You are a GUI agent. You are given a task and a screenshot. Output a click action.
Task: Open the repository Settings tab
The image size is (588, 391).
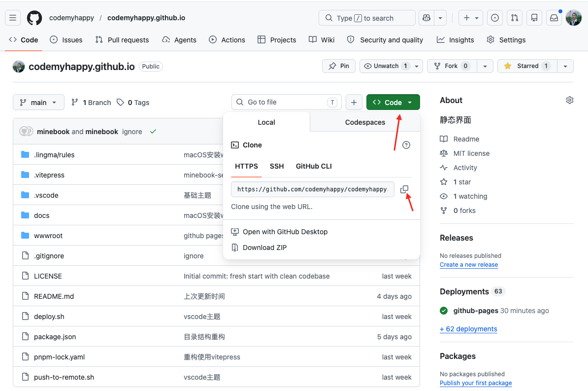pyautogui.click(x=506, y=40)
